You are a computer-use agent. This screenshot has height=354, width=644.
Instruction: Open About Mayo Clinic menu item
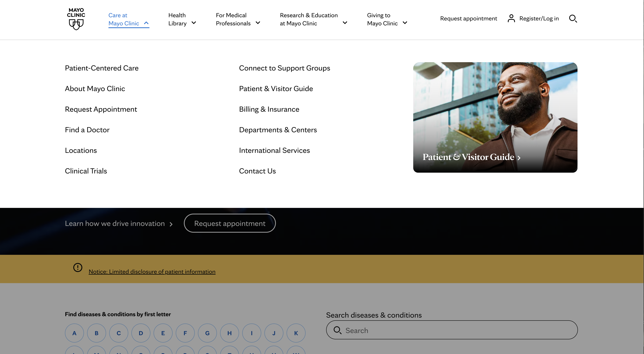click(x=95, y=88)
